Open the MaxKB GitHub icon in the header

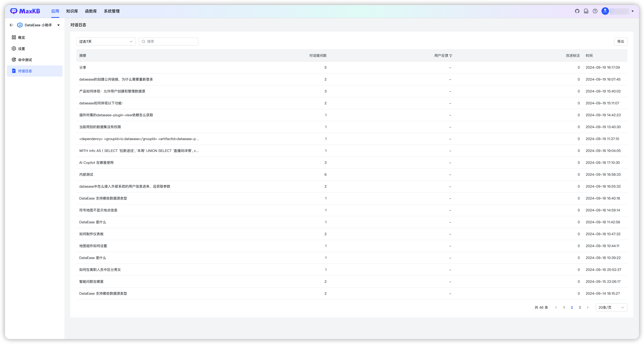point(577,11)
